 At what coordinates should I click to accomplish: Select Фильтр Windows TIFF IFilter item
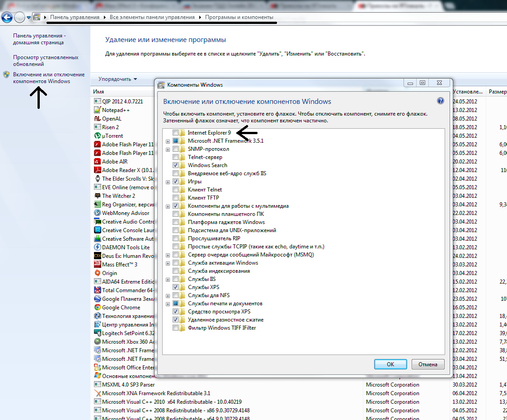pos(222,327)
